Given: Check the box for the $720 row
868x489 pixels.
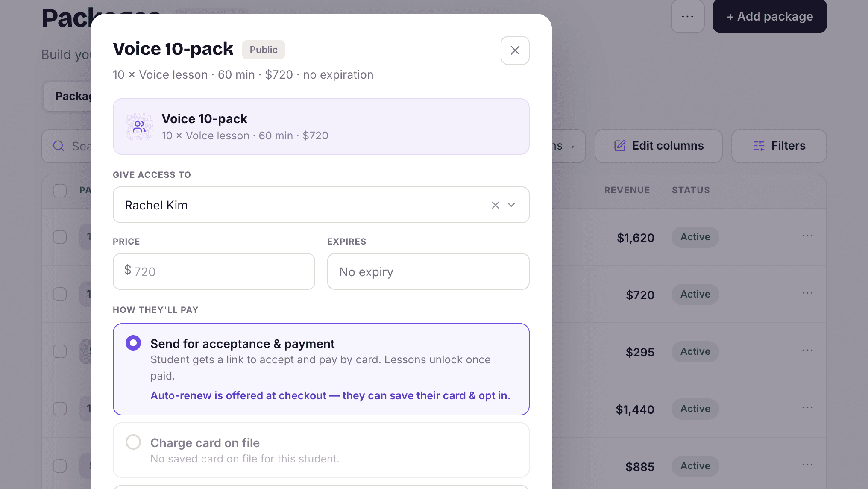Looking at the screenshot, I should coord(60,294).
